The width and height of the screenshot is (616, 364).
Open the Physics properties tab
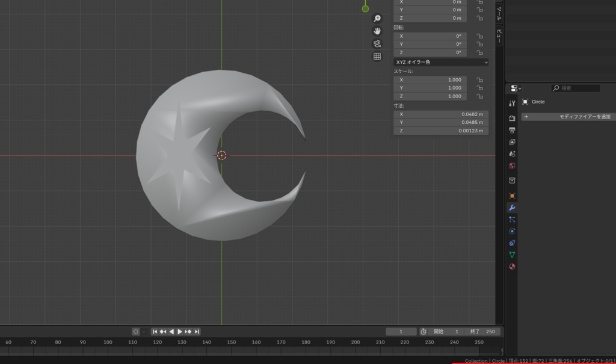512,231
